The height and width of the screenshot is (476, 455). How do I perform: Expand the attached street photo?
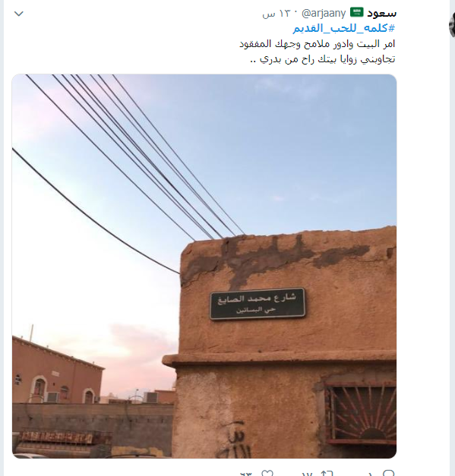coord(204,266)
